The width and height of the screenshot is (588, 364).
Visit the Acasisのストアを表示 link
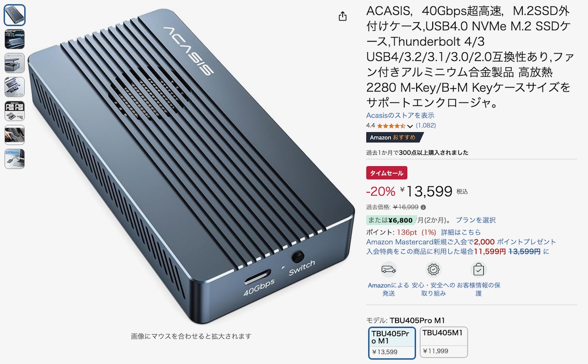(x=400, y=115)
